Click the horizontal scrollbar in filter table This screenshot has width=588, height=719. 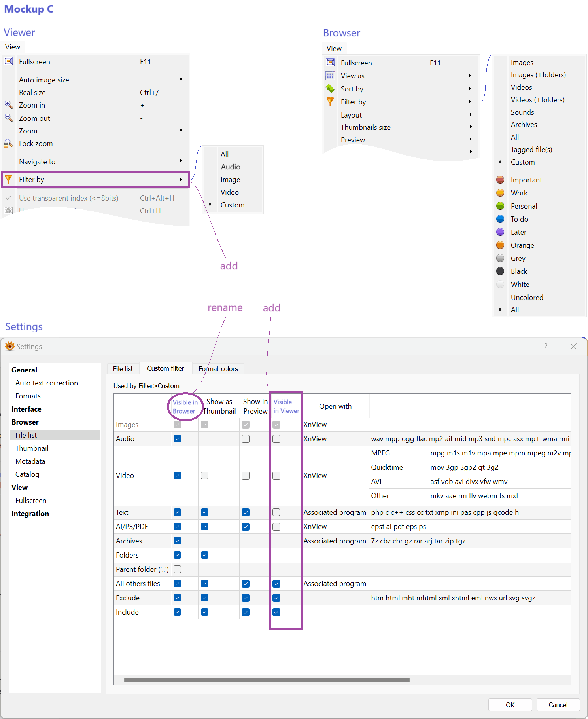267,680
